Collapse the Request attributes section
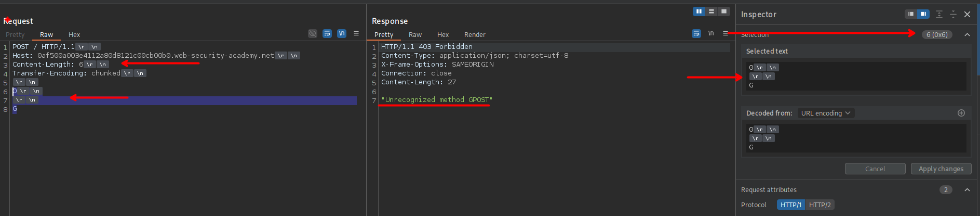 pyautogui.click(x=967, y=190)
